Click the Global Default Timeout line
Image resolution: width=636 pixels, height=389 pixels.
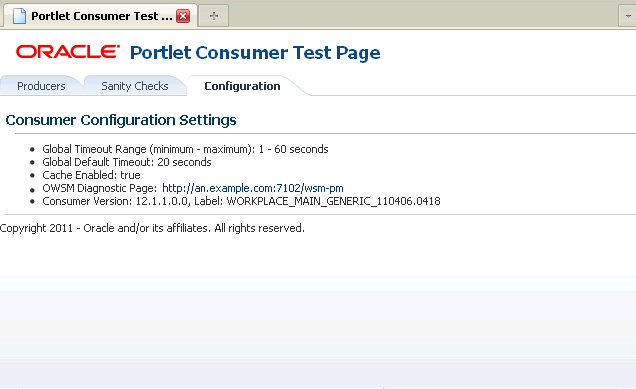tap(127, 162)
